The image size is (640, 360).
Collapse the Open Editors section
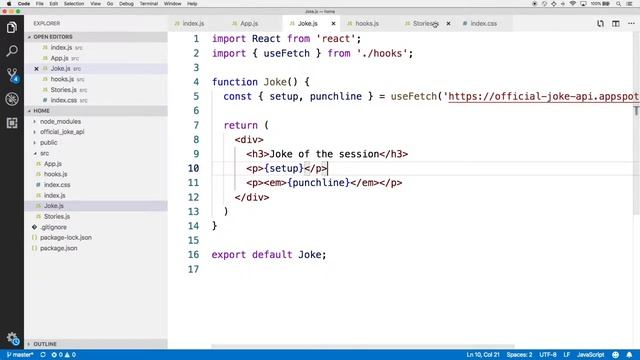[x=96, y=37]
